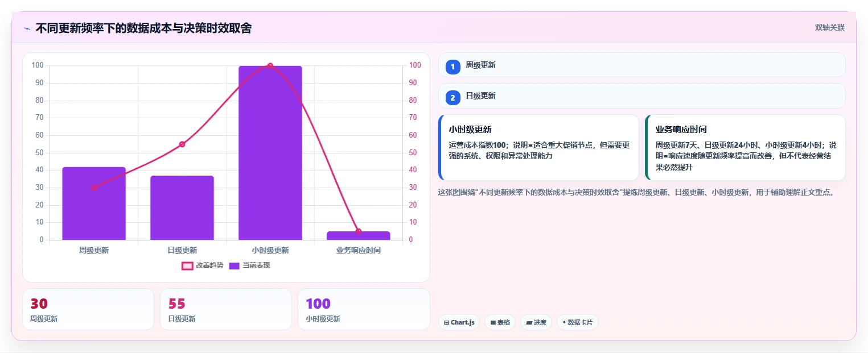The height and width of the screenshot is (353, 868).
Task: Toggle the 改善趋势 legend swatch
Action: (x=187, y=265)
